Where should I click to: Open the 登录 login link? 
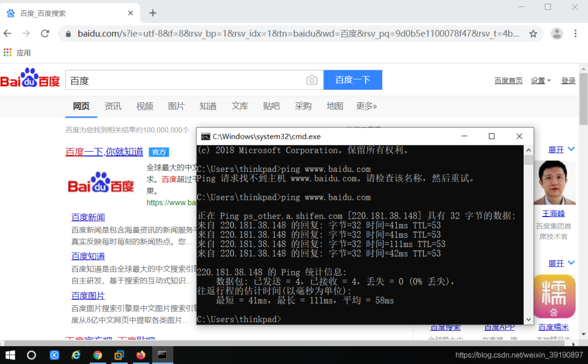(568, 79)
